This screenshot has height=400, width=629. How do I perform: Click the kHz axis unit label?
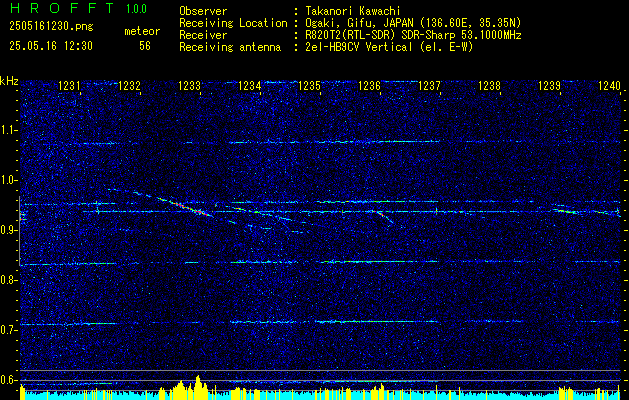[9, 81]
